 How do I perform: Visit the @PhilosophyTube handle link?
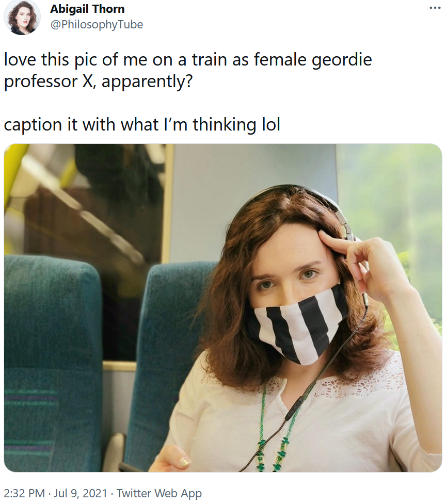pyautogui.click(x=97, y=24)
